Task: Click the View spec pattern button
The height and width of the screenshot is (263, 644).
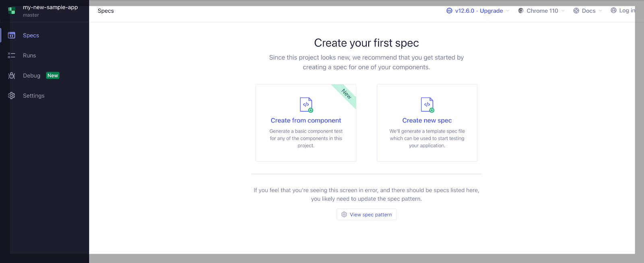Action: coord(366,214)
